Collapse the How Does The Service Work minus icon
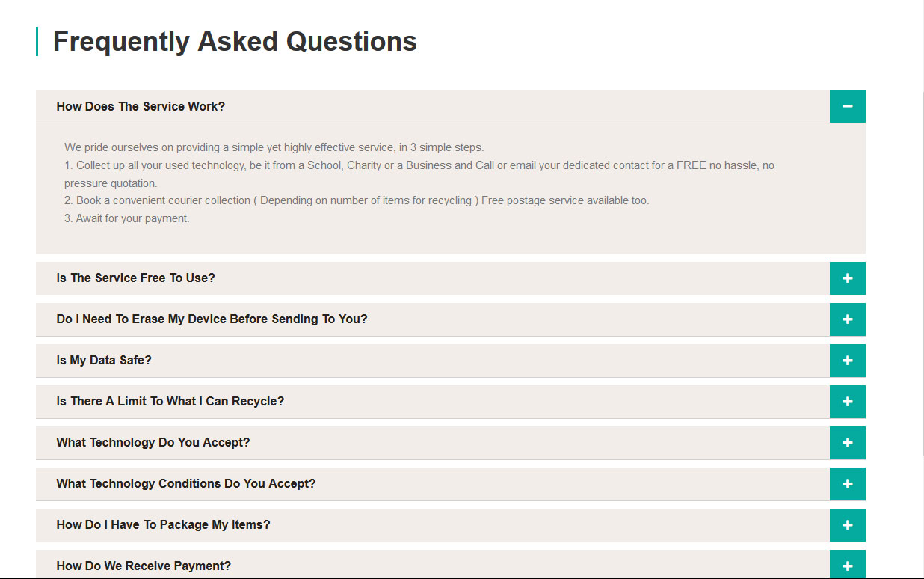 (847, 106)
